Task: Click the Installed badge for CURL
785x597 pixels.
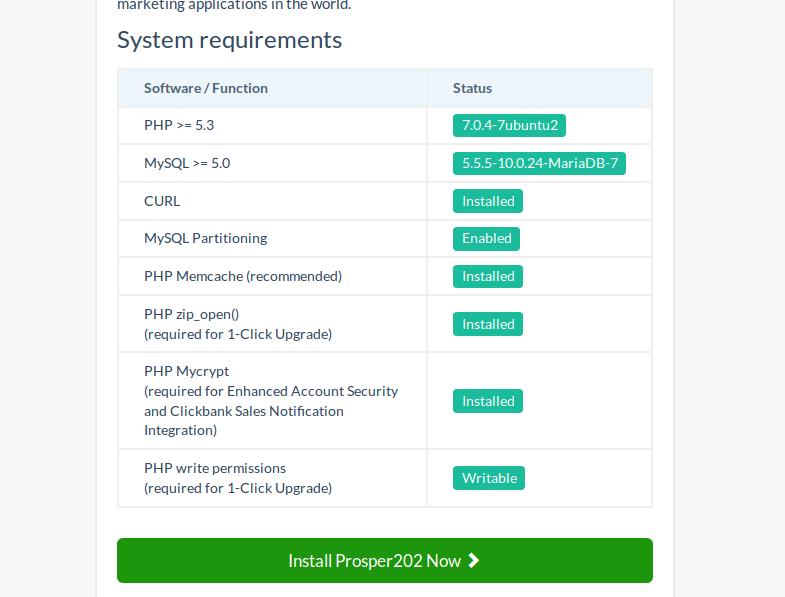Action: [x=488, y=201]
